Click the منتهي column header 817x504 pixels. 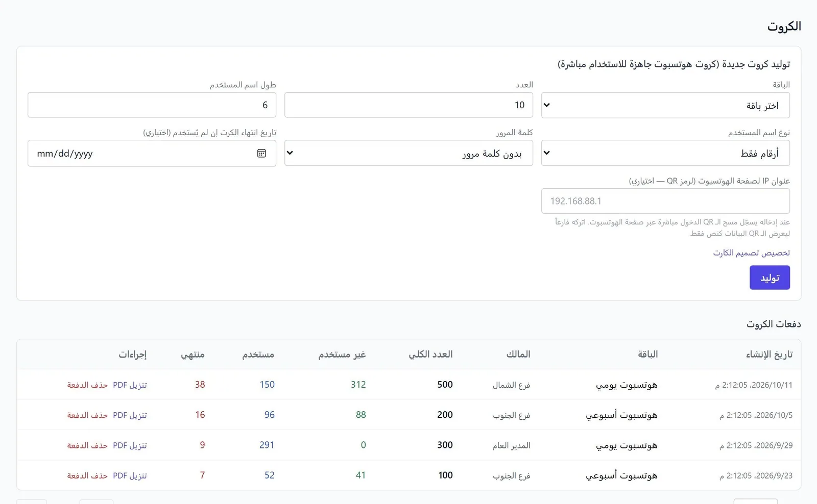tap(193, 355)
